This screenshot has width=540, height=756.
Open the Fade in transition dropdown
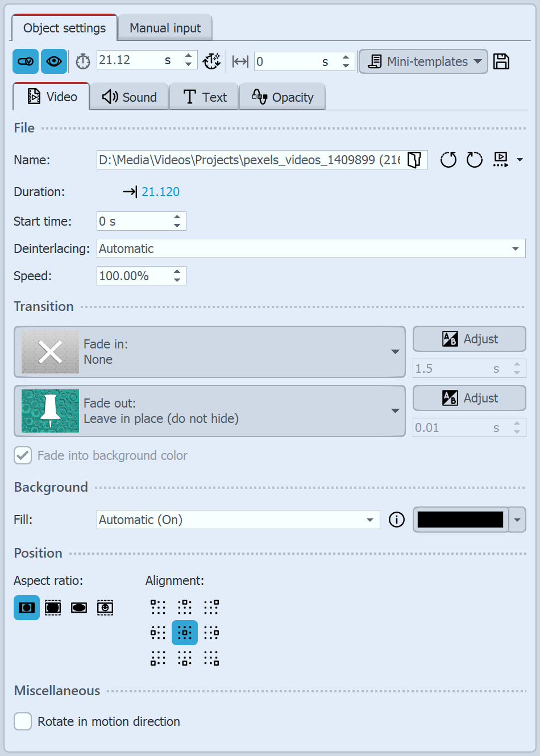(395, 352)
